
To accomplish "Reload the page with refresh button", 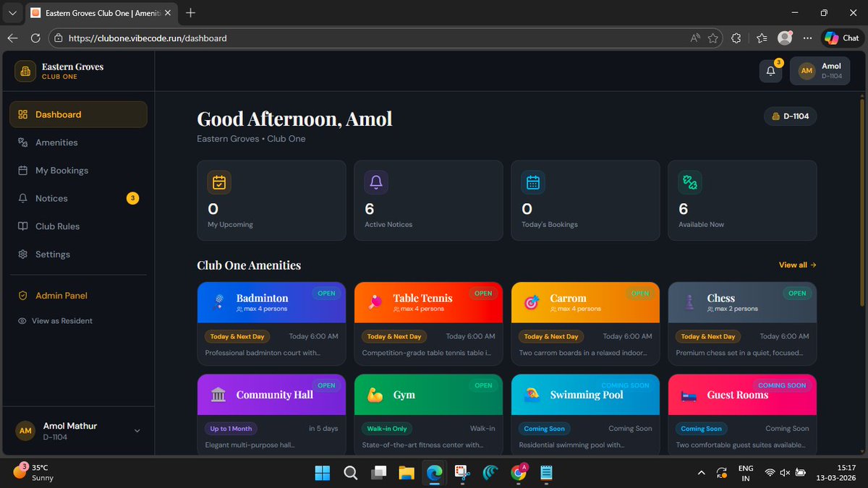I will 35,38.
